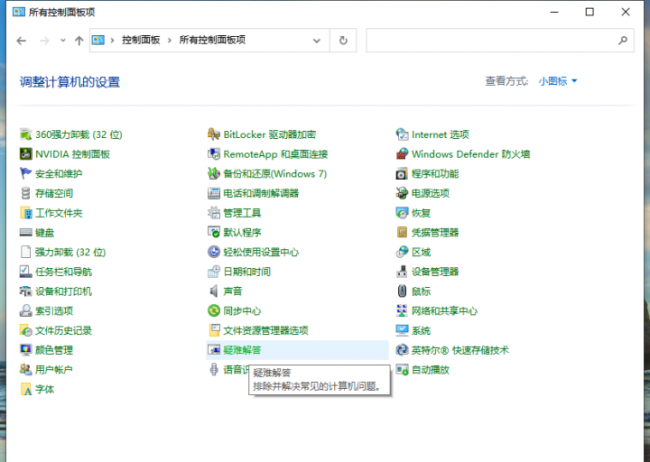Open the 同步中心 green icon

(x=213, y=311)
